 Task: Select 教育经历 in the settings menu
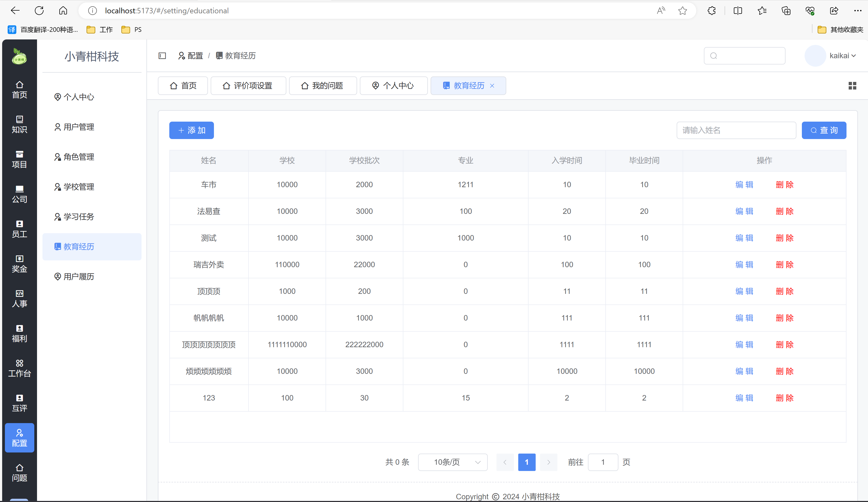[92, 247]
